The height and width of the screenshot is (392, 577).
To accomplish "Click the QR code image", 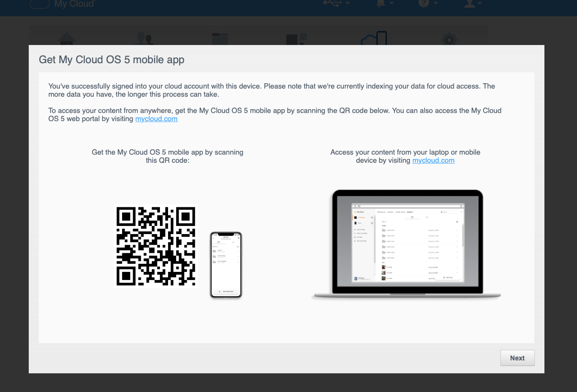I will [156, 246].
